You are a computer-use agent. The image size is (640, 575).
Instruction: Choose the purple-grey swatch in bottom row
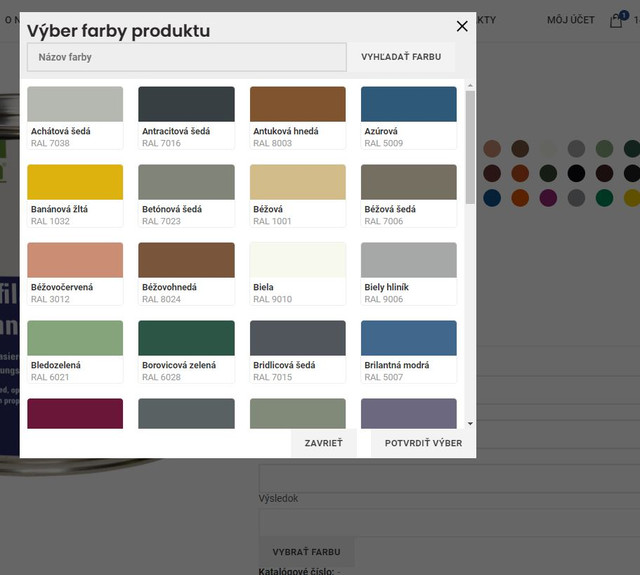(409, 413)
